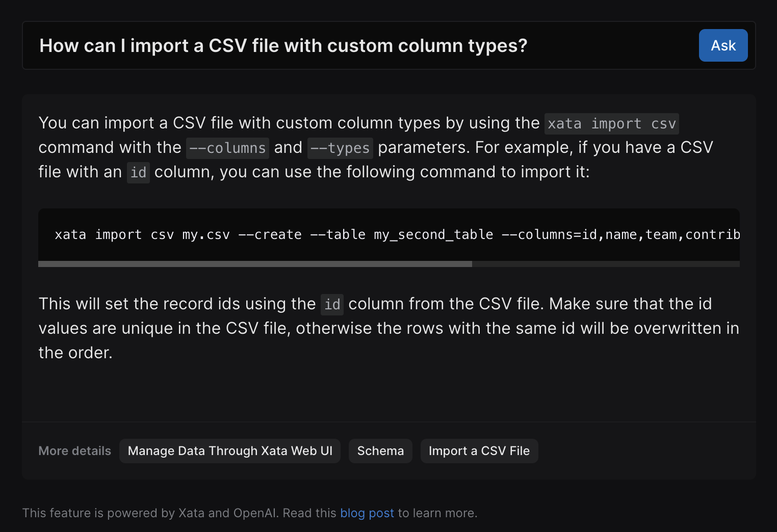Image resolution: width=777 pixels, height=532 pixels.
Task: Click the question input field
Action: coord(357,46)
